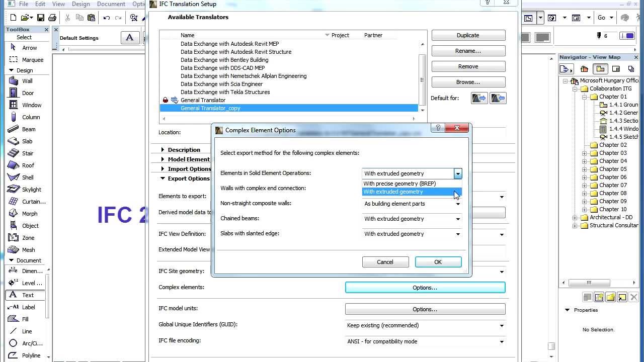Image resolution: width=644 pixels, height=362 pixels.
Task: Open the Edit menu
Action: [x=40, y=4]
